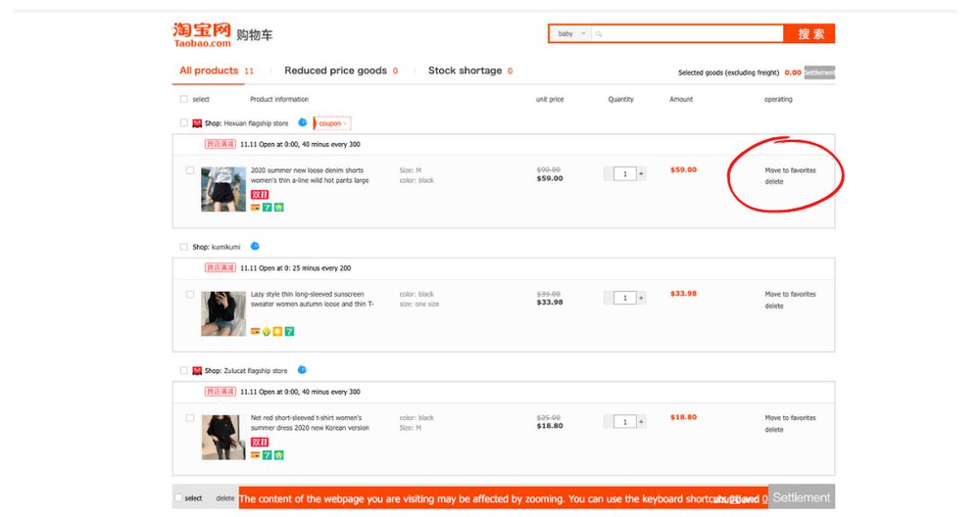Open the blue chat icon for Hexuan flagship store
980x517 pixels.
tap(303, 122)
